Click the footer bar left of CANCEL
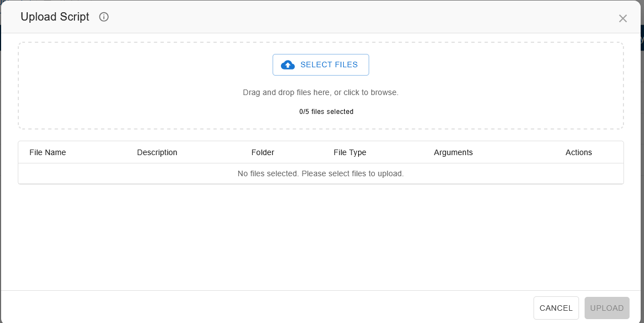Image resolution: width=644 pixels, height=323 pixels. click(266, 307)
